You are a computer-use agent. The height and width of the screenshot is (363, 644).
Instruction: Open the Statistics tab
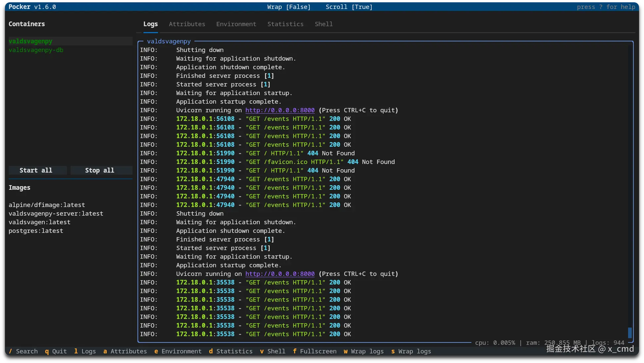[x=285, y=24]
